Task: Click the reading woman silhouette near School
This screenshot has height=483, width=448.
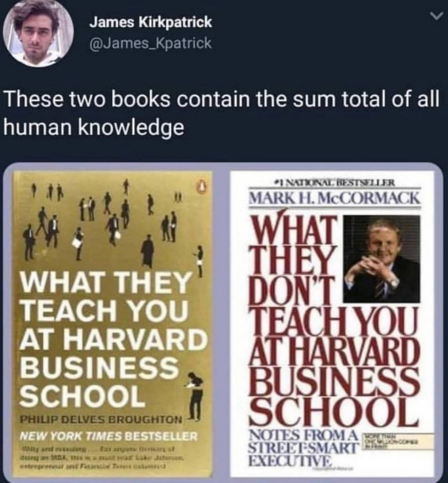Action: pos(194,395)
